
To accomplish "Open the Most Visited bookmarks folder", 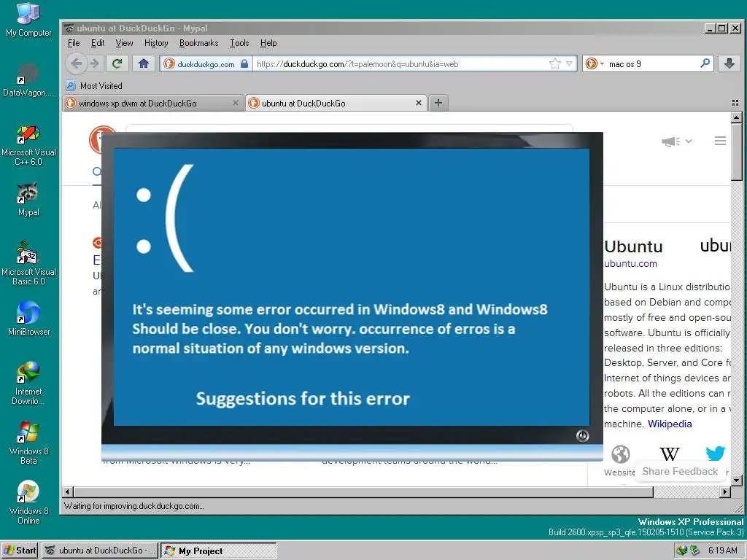I will point(94,86).
